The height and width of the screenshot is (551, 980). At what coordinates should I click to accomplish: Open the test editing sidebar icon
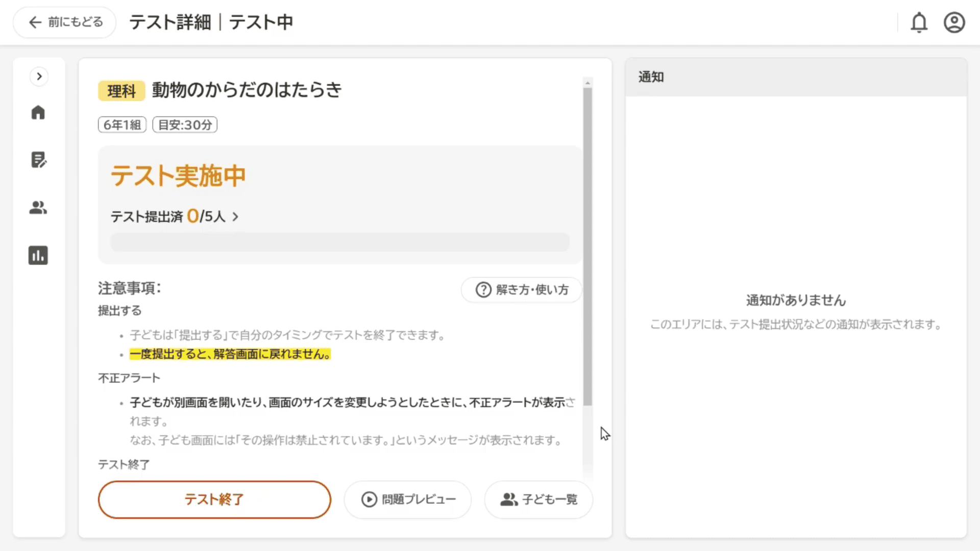[38, 160]
